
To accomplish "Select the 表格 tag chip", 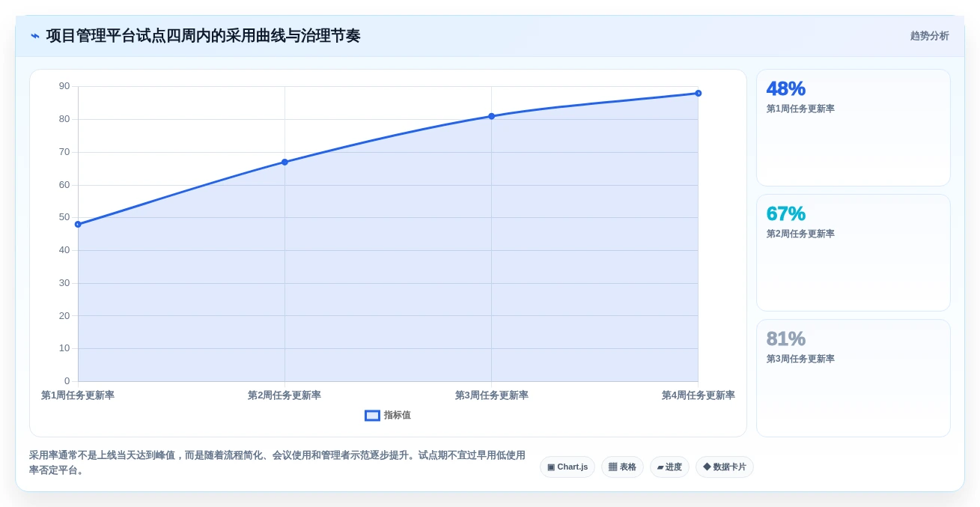I will click(622, 467).
